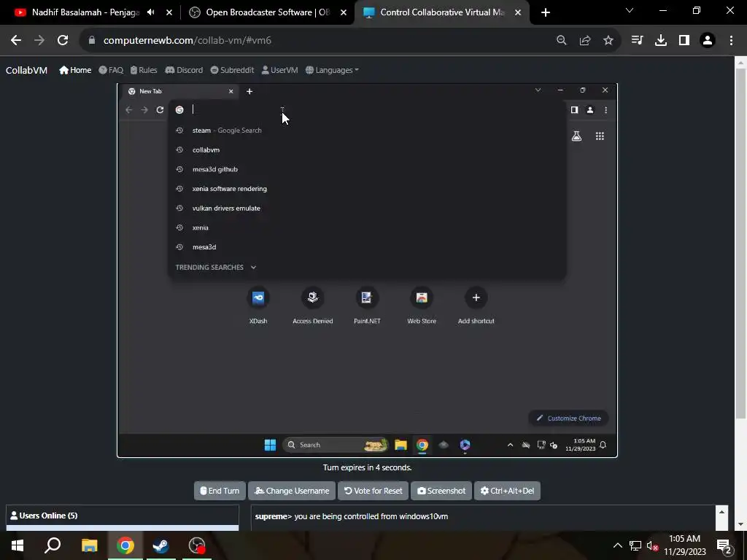Open the media control playlist icon
The height and width of the screenshot is (560, 747).
coord(637,41)
